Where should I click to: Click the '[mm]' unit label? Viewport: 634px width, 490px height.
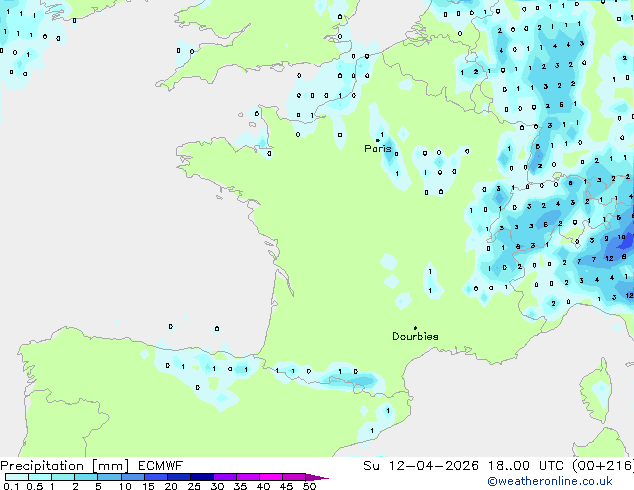[110, 466]
